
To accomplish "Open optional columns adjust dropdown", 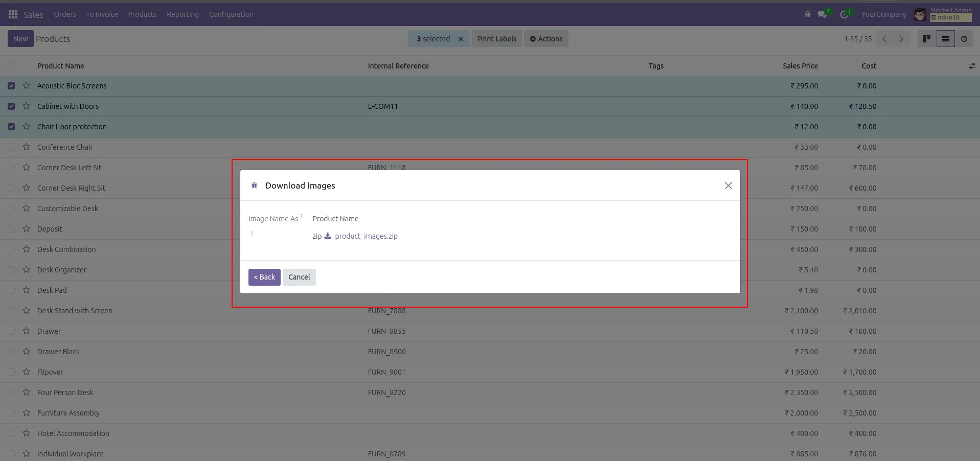I will (971, 66).
